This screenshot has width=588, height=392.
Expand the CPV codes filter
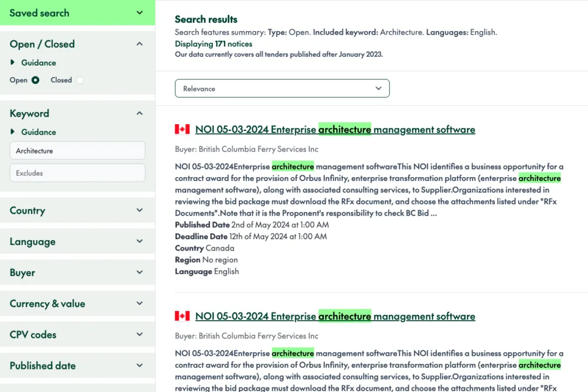coord(78,334)
